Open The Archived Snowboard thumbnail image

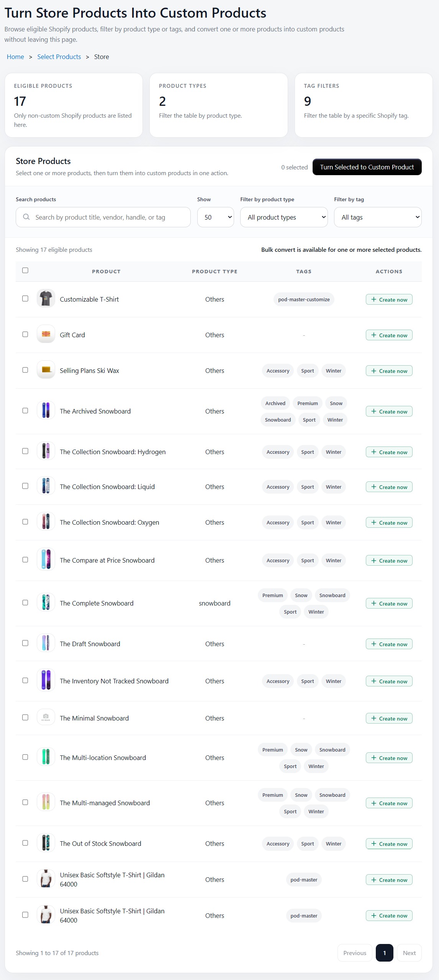tap(46, 410)
